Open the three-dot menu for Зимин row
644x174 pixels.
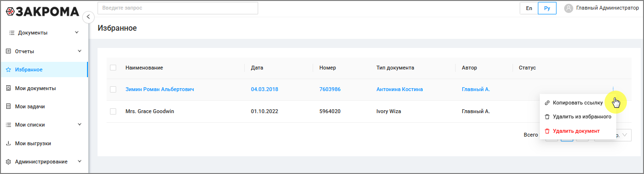pos(612,89)
